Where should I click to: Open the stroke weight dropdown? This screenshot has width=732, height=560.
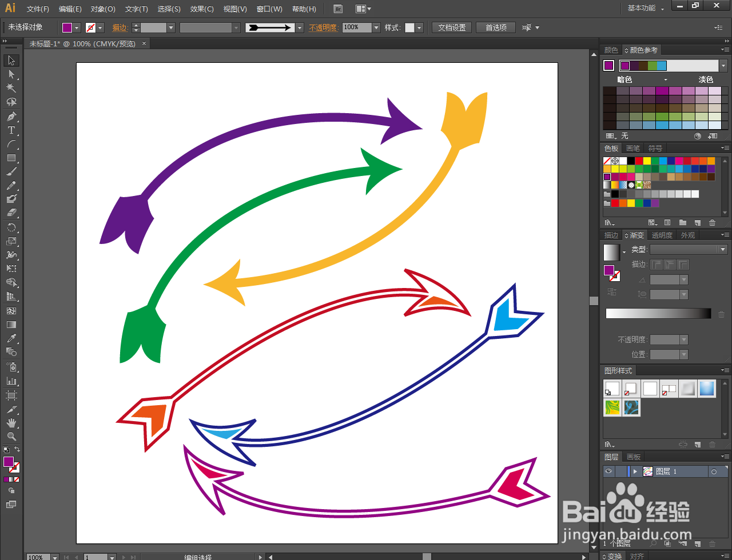tap(170, 27)
